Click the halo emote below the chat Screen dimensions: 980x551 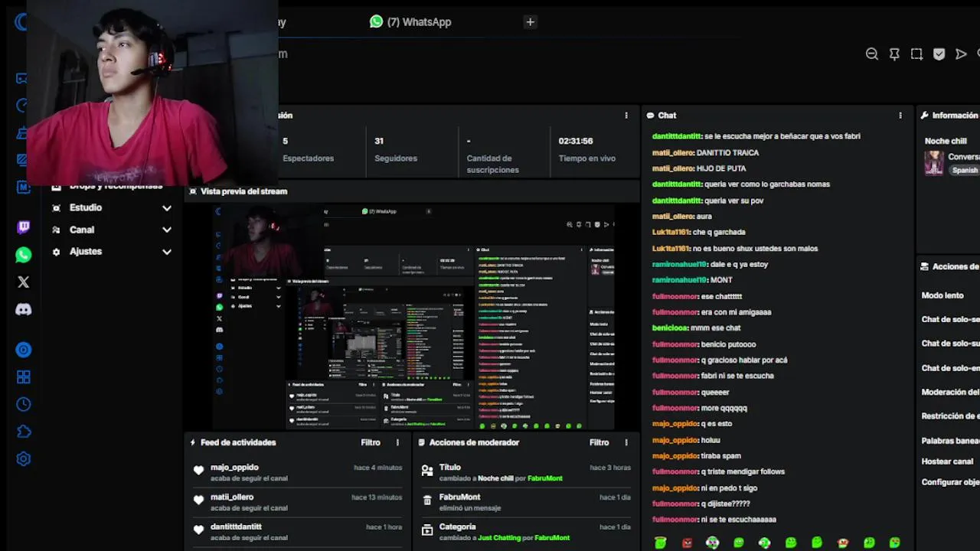point(661,543)
